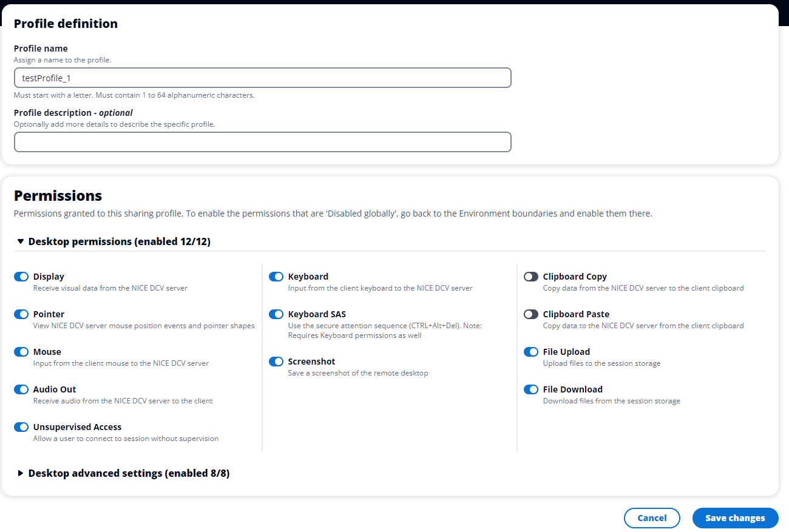789x532 pixels.
Task: Toggle off Audio Out
Action: (x=21, y=389)
